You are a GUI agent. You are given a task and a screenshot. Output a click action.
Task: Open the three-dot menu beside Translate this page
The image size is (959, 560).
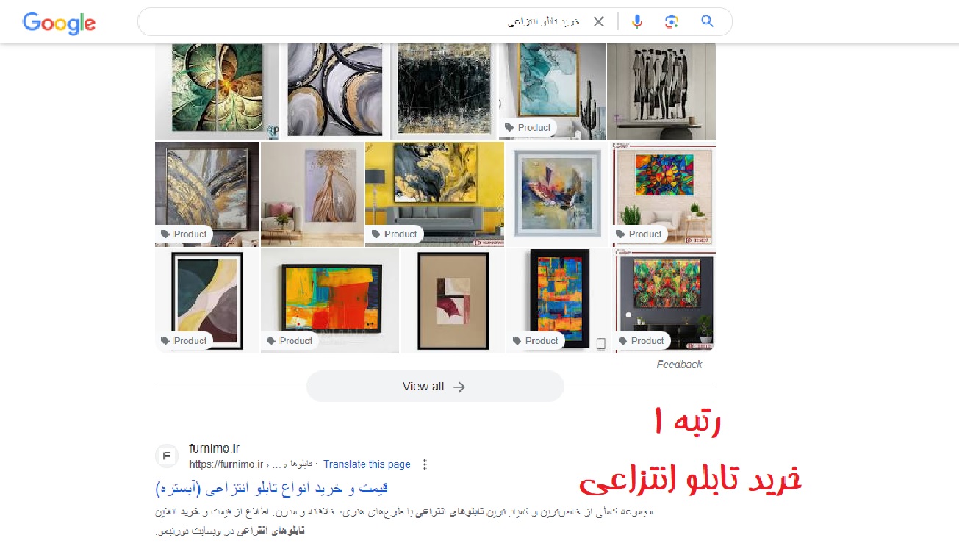425,464
